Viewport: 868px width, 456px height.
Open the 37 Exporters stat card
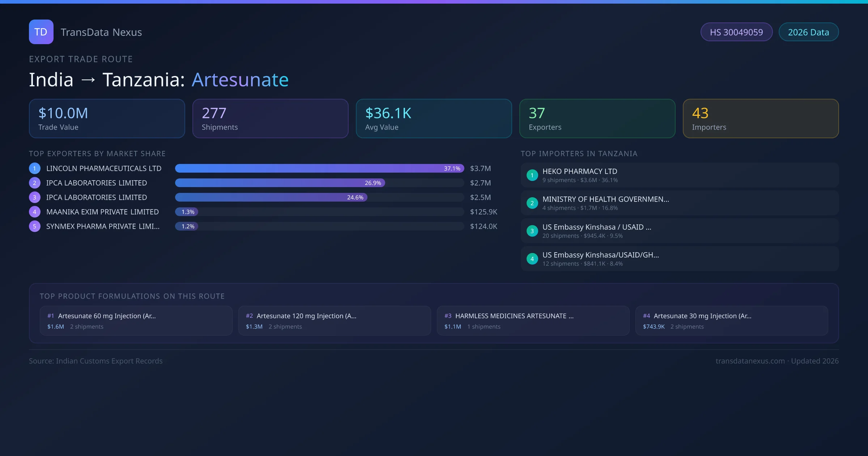[597, 118]
